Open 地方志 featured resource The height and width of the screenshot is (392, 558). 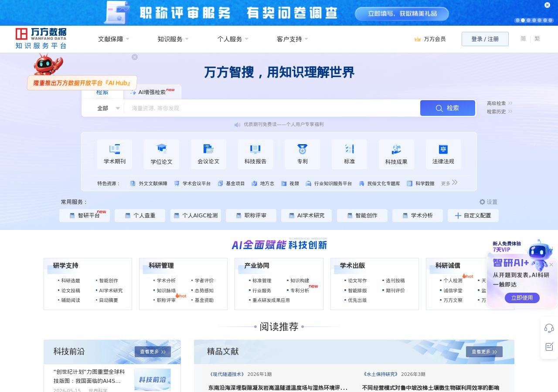click(263, 183)
